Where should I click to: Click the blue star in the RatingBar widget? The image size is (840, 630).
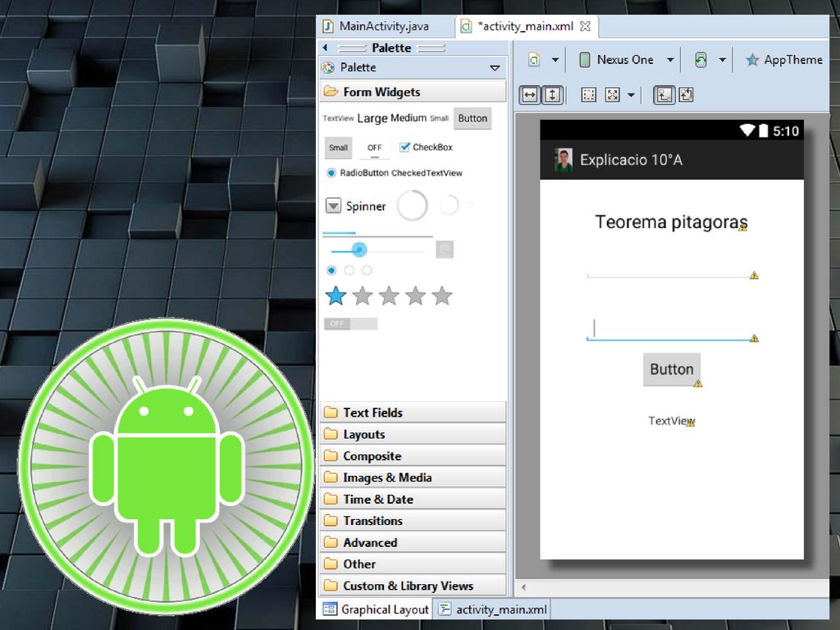[x=336, y=295]
